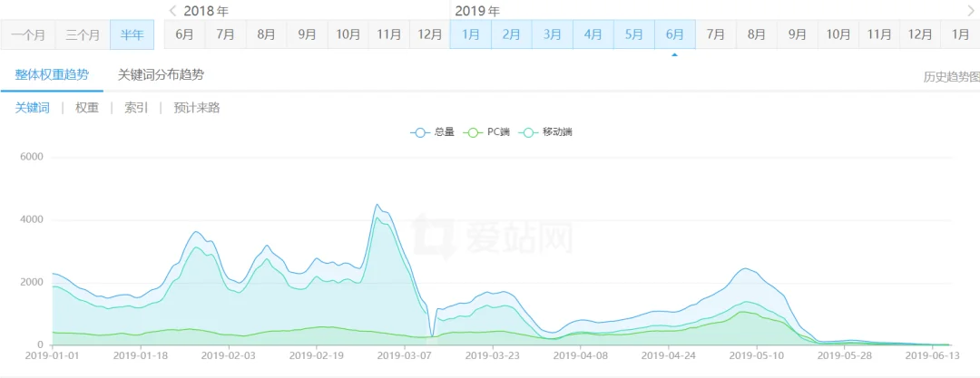Viewport: 980px width, 378px height.
Task: Select 2018 8月 in the timeline
Action: coord(266,34)
